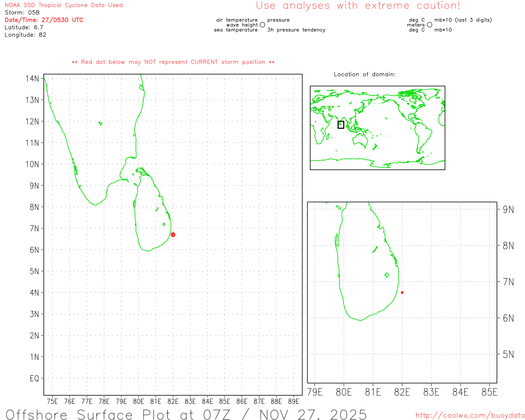This screenshot has width=525, height=420.
Task: Click the small red storm dot in the zoomed inset map
Action: (402, 292)
